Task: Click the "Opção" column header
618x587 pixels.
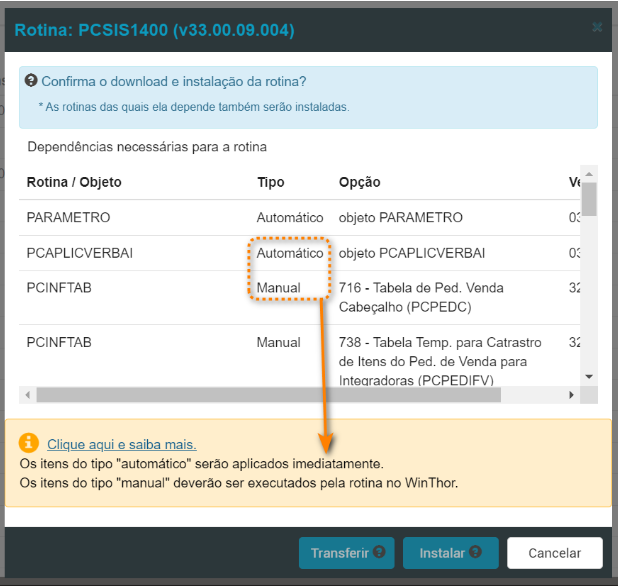Action: tap(359, 182)
